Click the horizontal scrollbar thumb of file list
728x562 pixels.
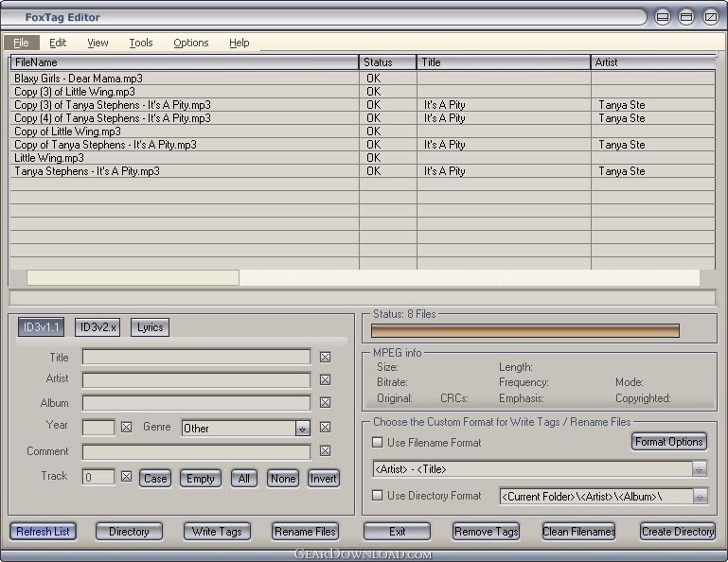click(x=133, y=277)
